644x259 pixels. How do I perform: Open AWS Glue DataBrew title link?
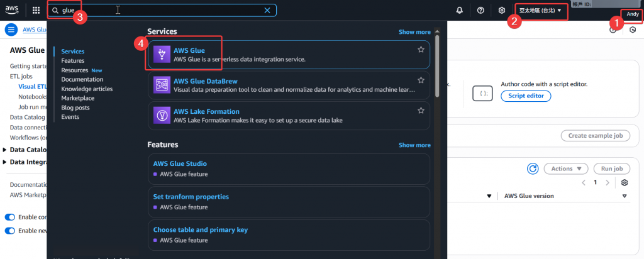[206, 81]
